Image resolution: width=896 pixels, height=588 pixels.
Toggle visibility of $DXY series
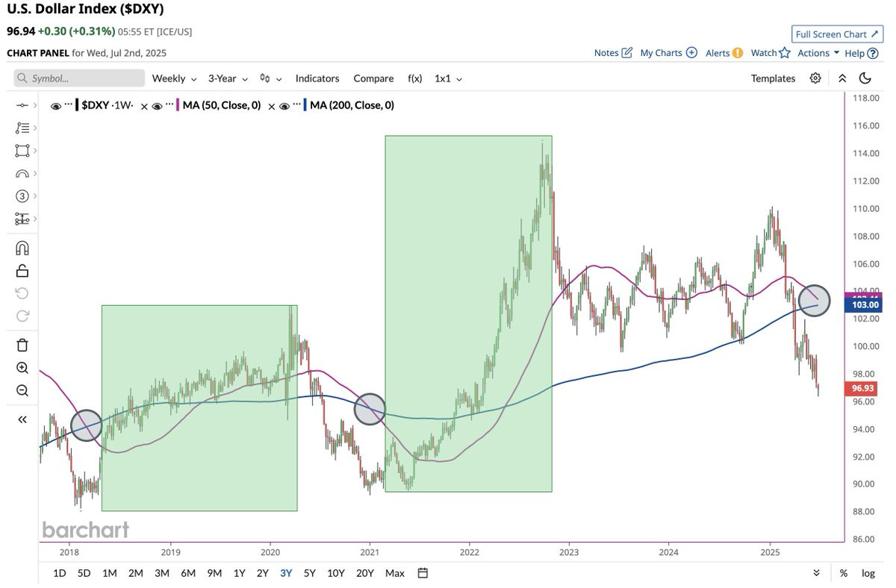point(56,106)
